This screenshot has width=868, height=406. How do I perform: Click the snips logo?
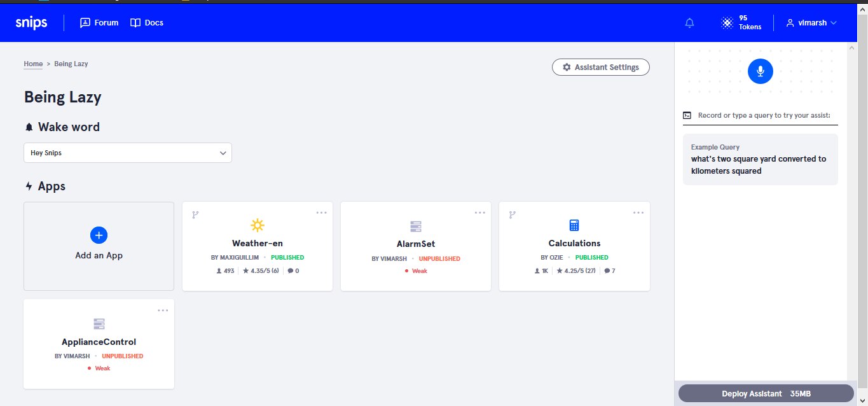pos(32,23)
